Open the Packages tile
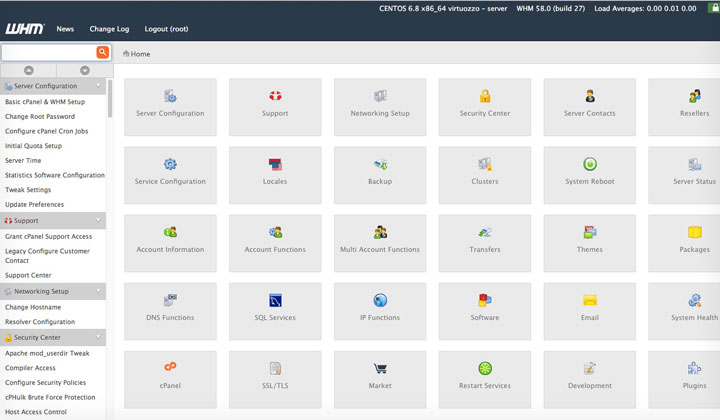The image size is (720, 420). tap(684, 243)
